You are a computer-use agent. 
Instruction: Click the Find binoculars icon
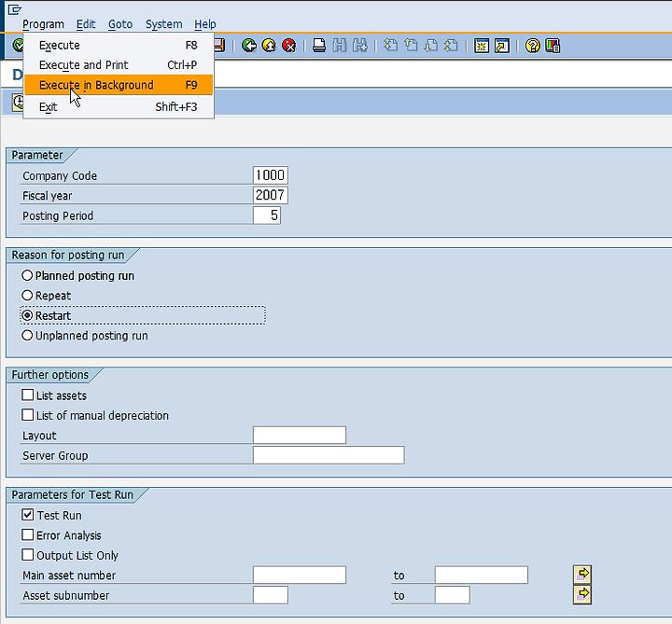coord(340,46)
